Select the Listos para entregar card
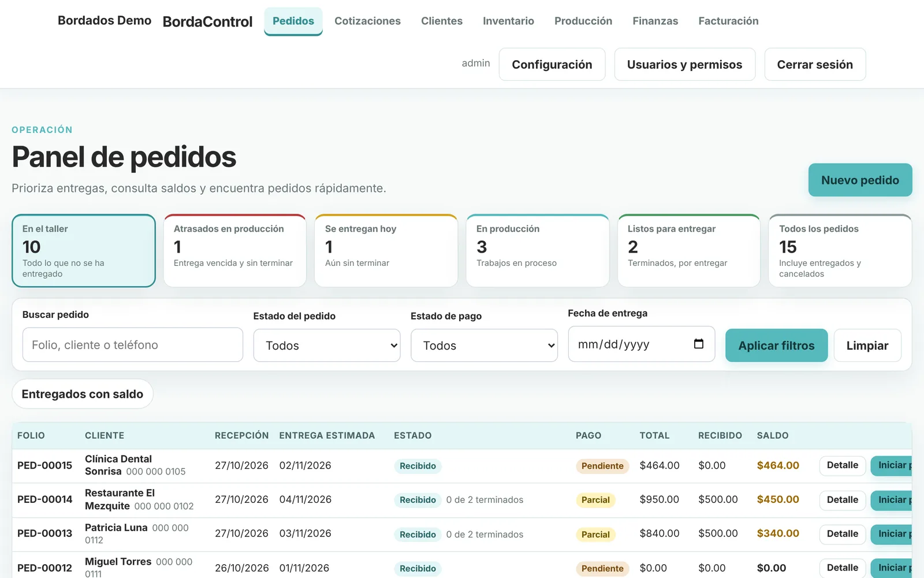The image size is (924, 578). [689, 251]
